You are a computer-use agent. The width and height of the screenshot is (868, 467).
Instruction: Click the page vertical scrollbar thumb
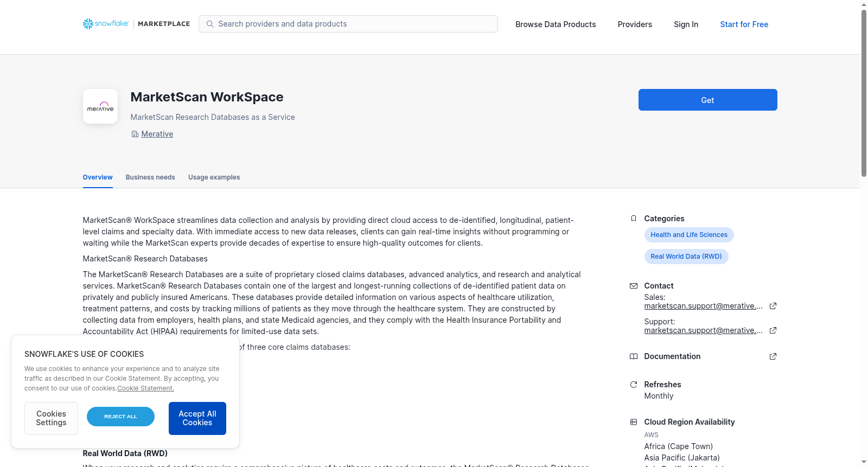pos(864,92)
